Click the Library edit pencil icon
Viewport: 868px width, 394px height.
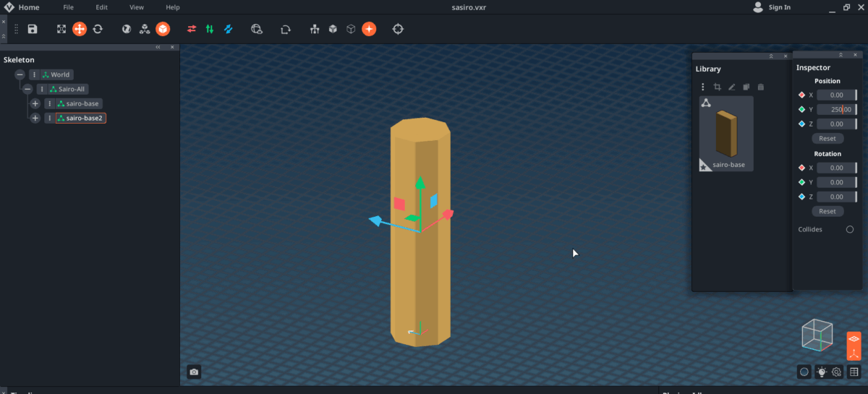coord(731,87)
